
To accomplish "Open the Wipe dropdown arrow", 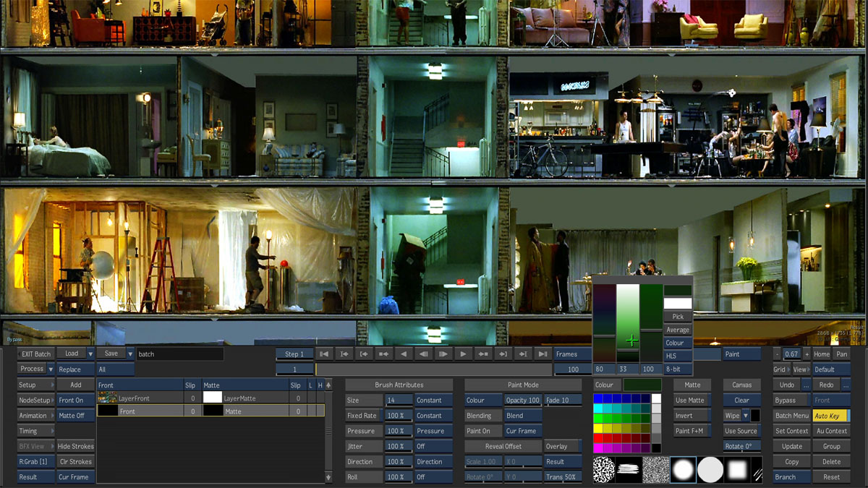I will (745, 416).
